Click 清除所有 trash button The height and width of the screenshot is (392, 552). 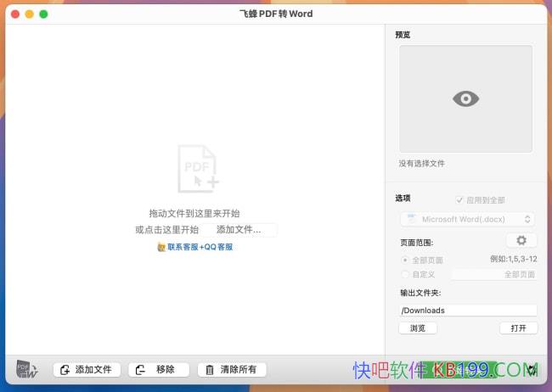coord(232,369)
